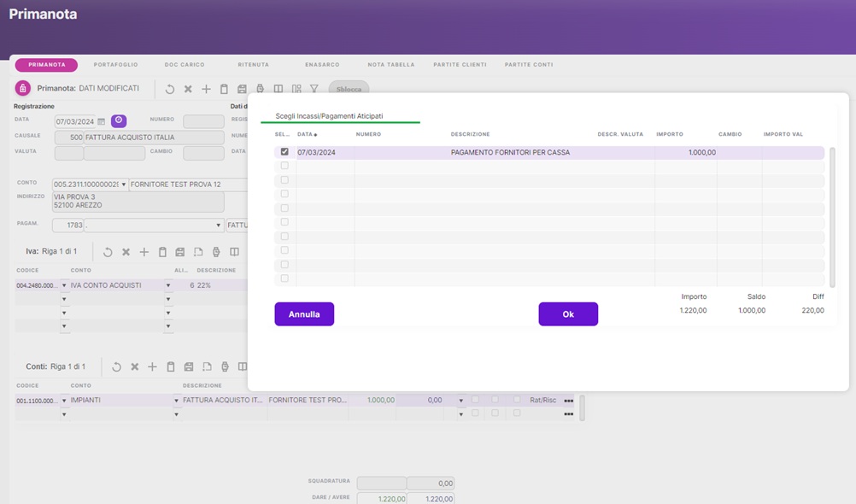Click the dashed document icon in Iva toolbar

click(x=198, y=252)
